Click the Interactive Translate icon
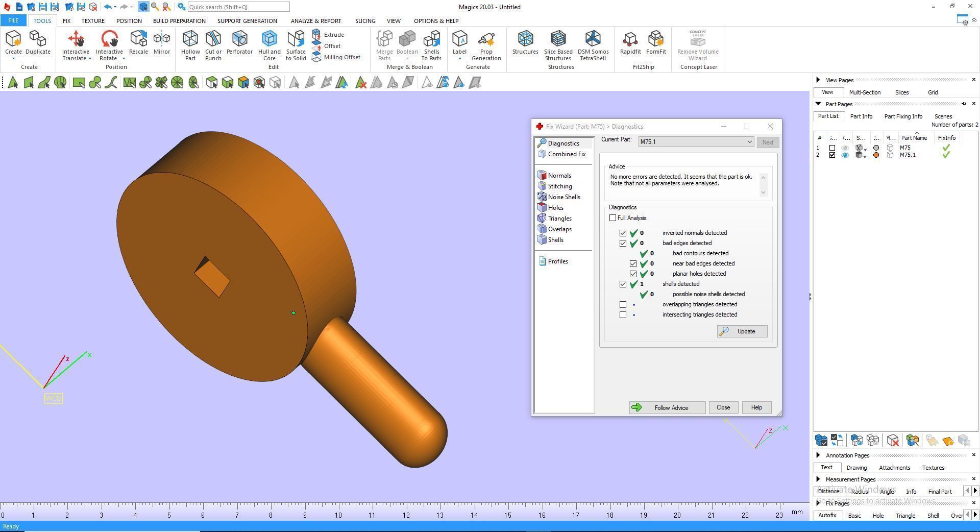Image resolution: width=980 pixels, height=532 pixels. 76,39
